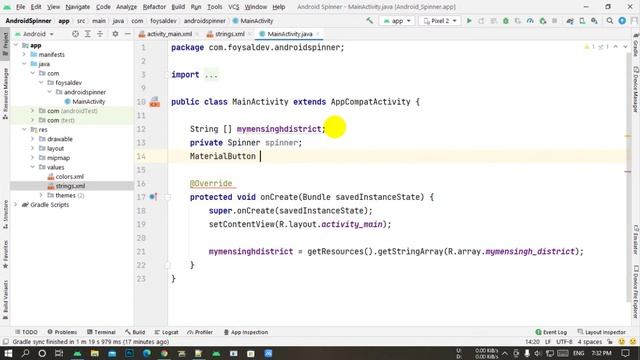
Task: Open the Pixel 2 device dropdown
Action: coord(440,20)
